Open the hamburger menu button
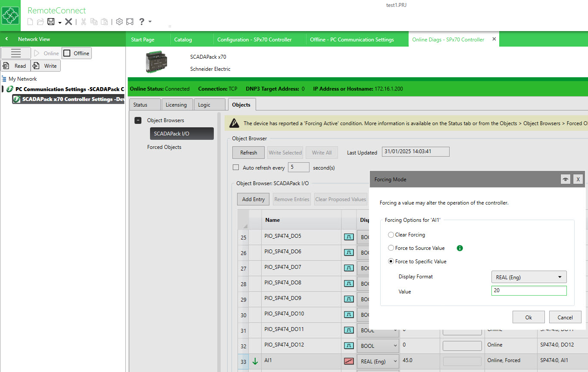The width and height of the screenshot is (588, 372). [16, 53]
